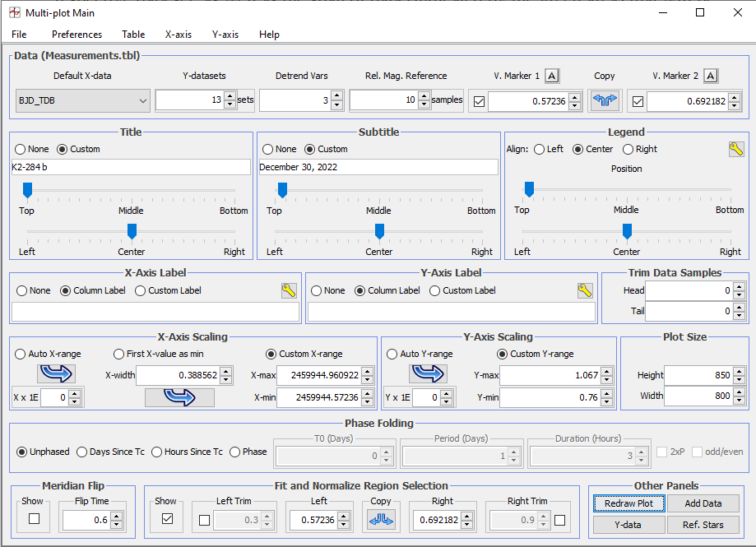756x547 pixels.
Task: Select the Auto Y-range radio button
Action: pos(392,354)
